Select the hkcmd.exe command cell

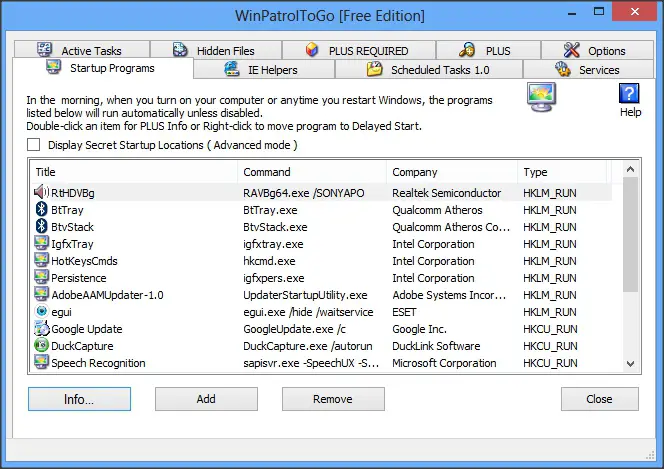pyautogui.click(x=269, y=261)
